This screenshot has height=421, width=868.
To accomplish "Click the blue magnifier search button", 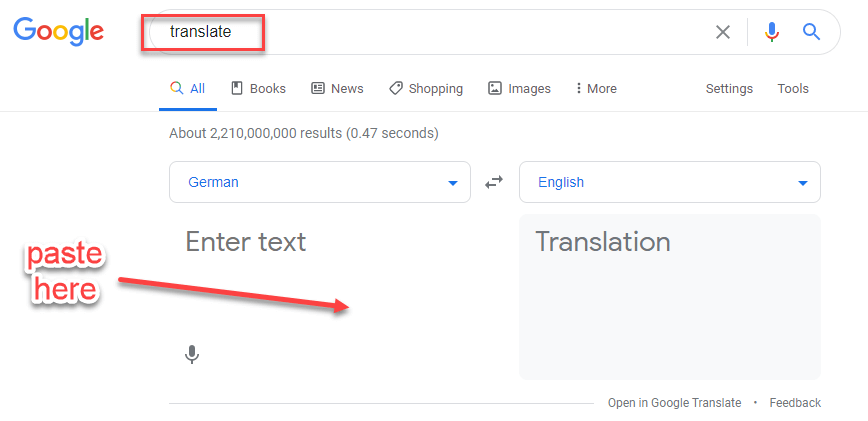I will (811, 32).
